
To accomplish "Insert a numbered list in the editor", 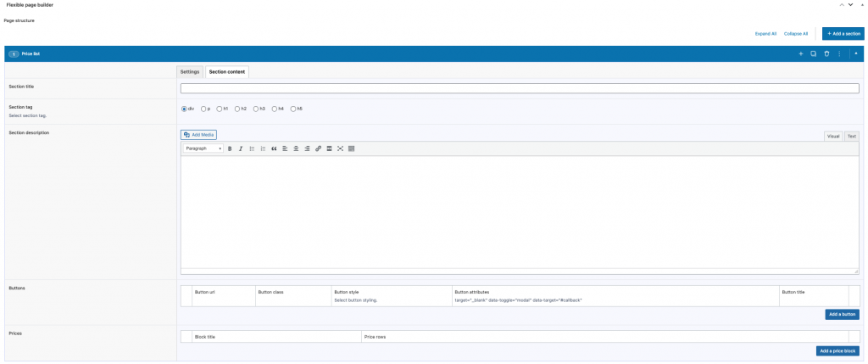I will pyautogui.click(x=263, y=148).
